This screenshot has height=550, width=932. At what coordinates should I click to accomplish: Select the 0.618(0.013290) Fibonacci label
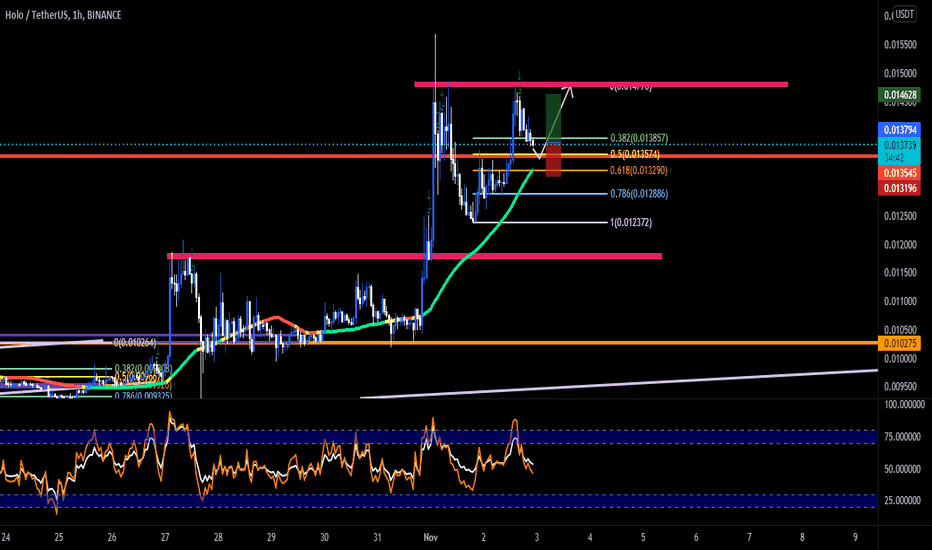pos(639,170)
